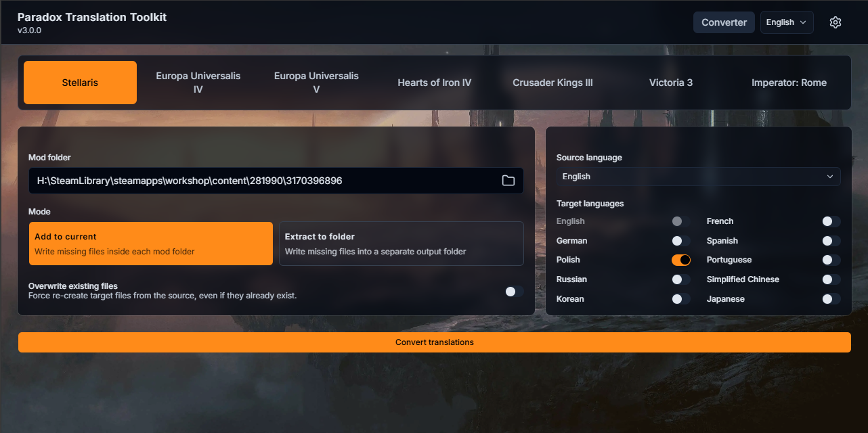The width and height of the screenshot is (868, 433).
Task: Open the Source language dropdown
Action: 698,176
